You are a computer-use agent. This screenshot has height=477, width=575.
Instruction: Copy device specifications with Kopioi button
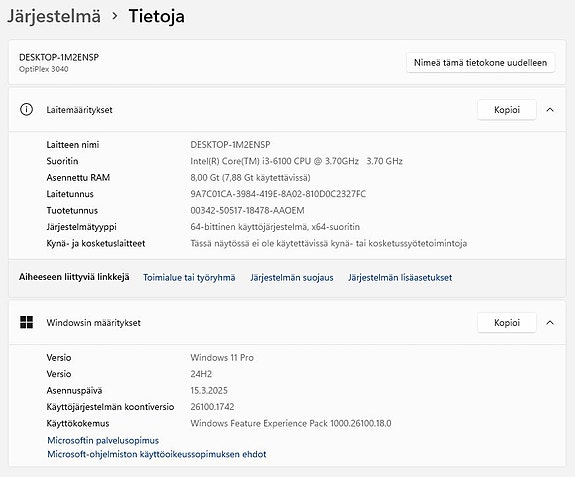pos(507,110)
